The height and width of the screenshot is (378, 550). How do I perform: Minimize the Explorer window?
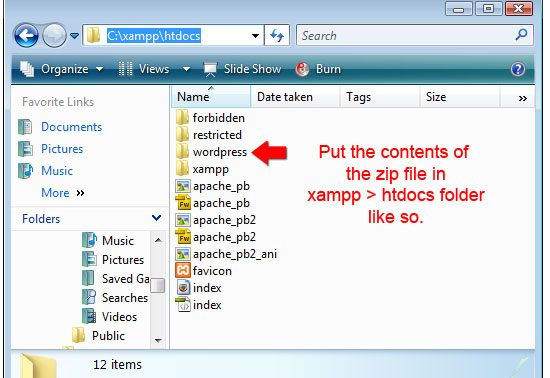[459, 8]
